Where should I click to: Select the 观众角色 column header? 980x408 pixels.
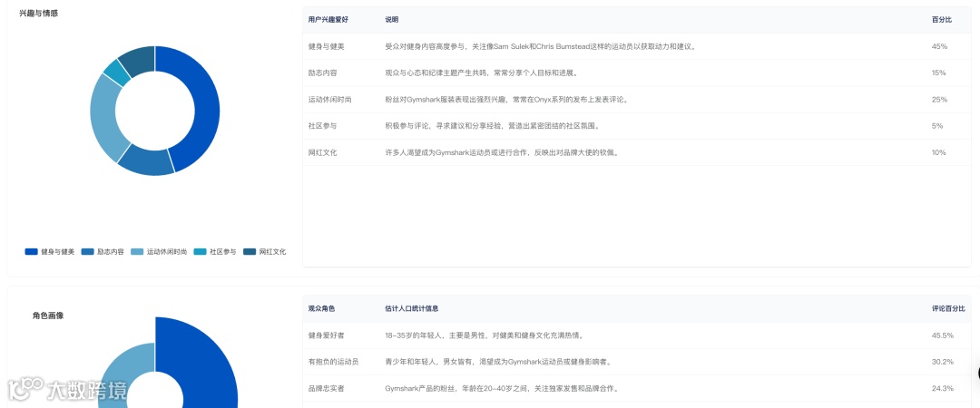pyautogui.click(x=321, y=308)
